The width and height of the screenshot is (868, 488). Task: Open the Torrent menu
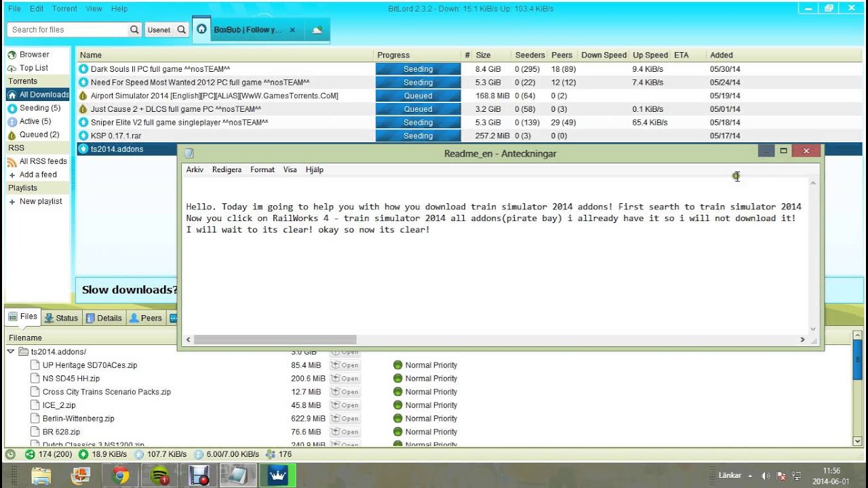click(64, 9)
